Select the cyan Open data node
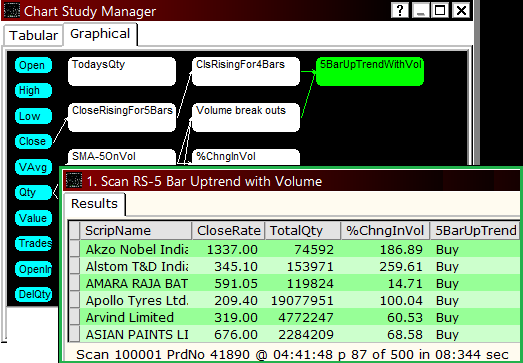This screenshot has width=523, height=363. point(33,65)
